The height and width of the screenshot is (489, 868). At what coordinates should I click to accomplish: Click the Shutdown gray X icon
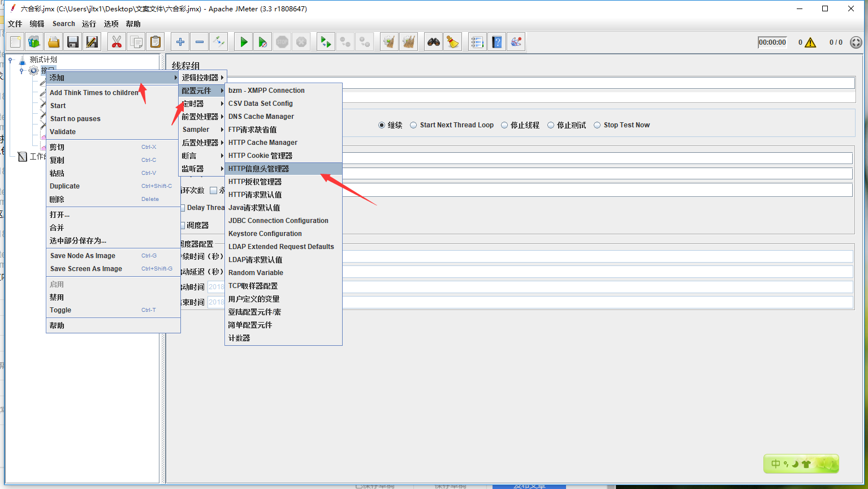click(301, 42)
